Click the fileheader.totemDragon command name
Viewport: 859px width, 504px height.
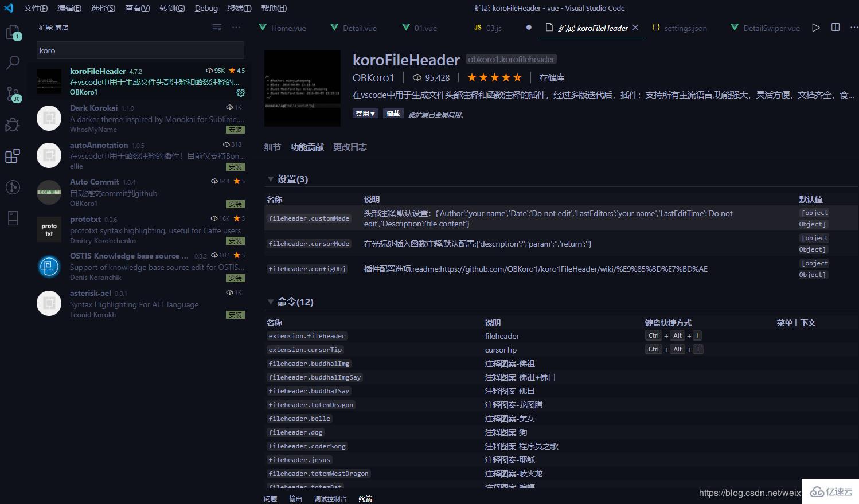[x=311, y=405]
